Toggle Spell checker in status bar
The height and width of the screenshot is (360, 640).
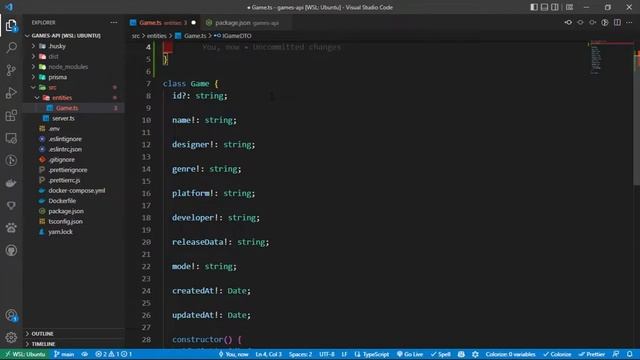click(441, 354)
